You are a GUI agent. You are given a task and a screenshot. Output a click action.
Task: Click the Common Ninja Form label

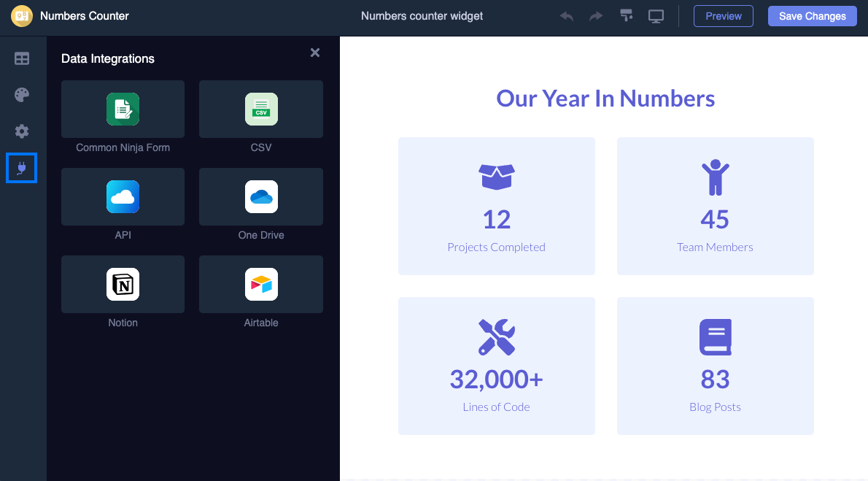tap(123, 147)
